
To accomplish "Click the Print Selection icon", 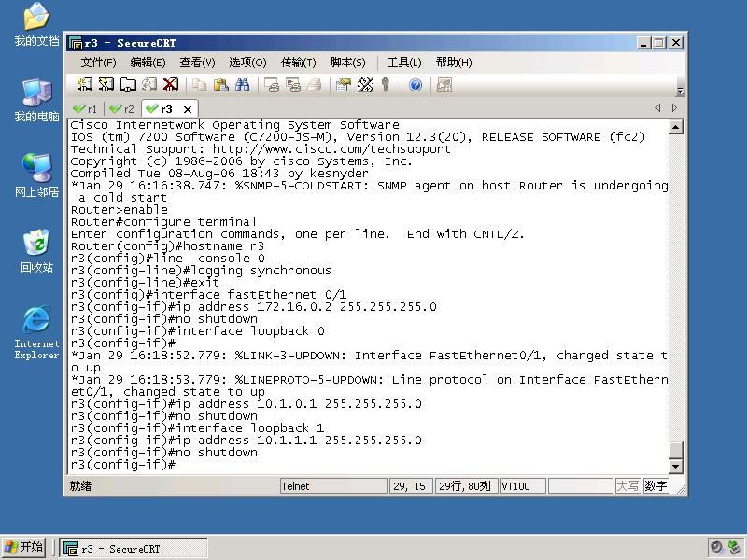I will pos(293,85).
